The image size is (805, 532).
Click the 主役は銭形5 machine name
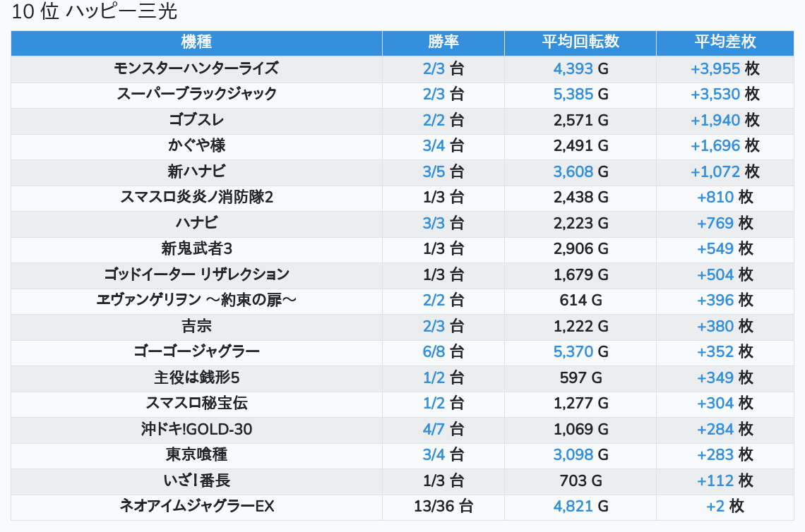196,377
